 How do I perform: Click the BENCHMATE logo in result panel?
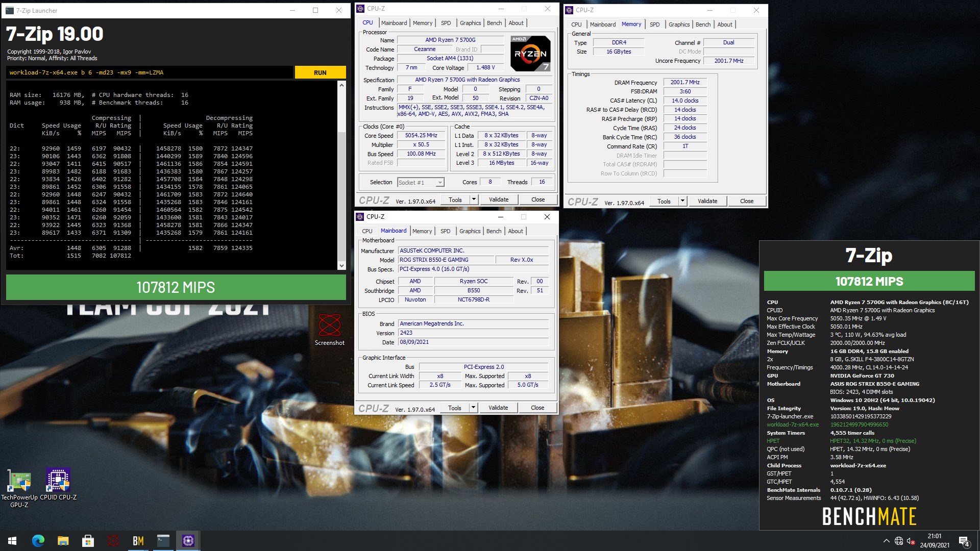[x=869, y=516]
